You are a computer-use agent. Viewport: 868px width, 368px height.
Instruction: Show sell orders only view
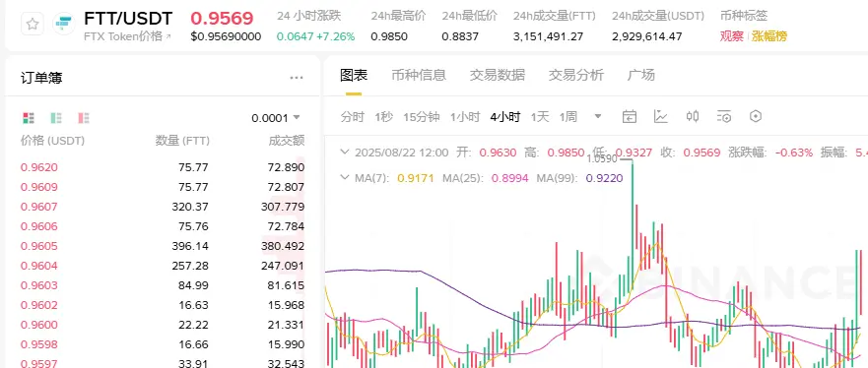tap(84, 118)
